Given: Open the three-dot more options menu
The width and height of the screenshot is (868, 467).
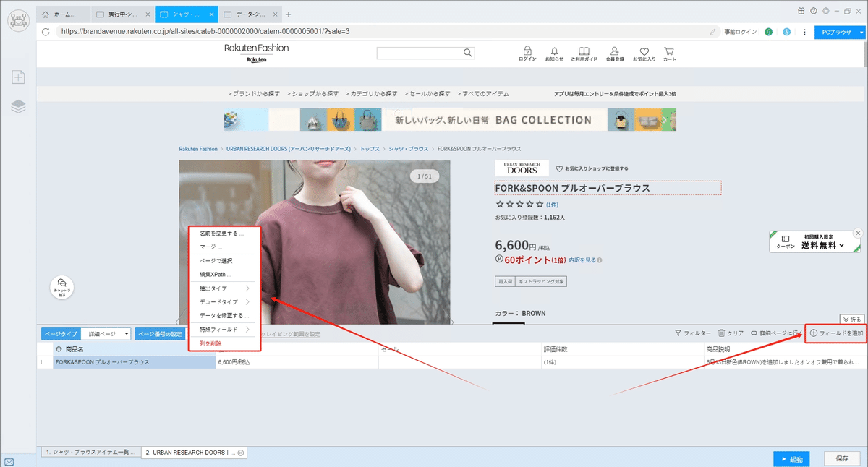Looking at the screenshot, I should point(804,32).
